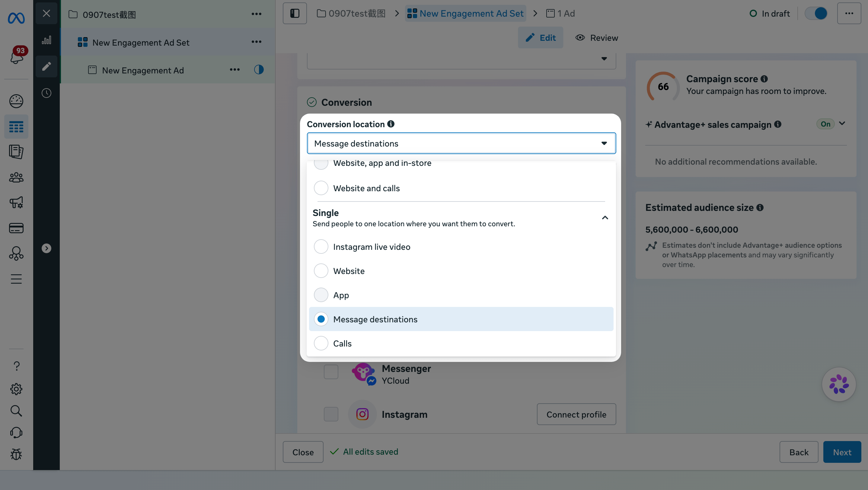Image resolution: width=868 pixels, height=490 pixels.
Task: Select Website and calls radio option
Action: (x=321, y=188)
